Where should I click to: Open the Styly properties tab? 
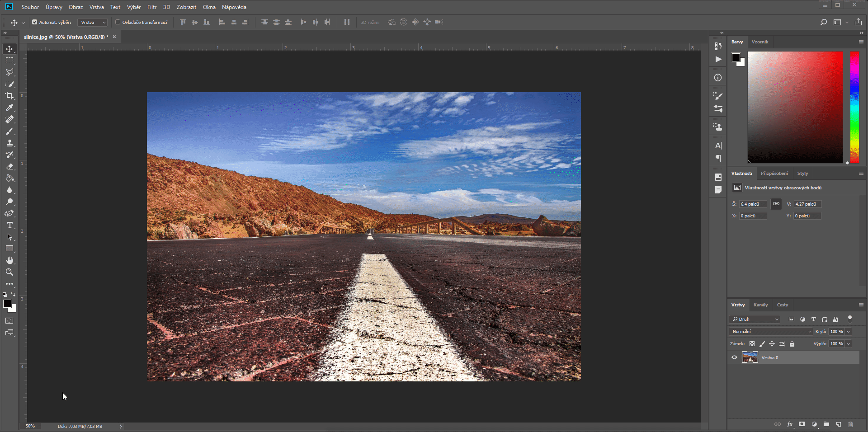point(802,173)
